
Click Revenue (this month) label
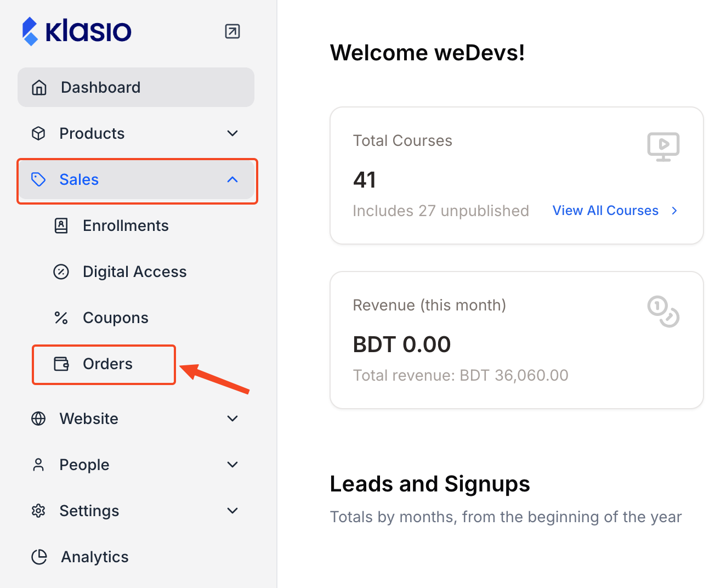429,305
